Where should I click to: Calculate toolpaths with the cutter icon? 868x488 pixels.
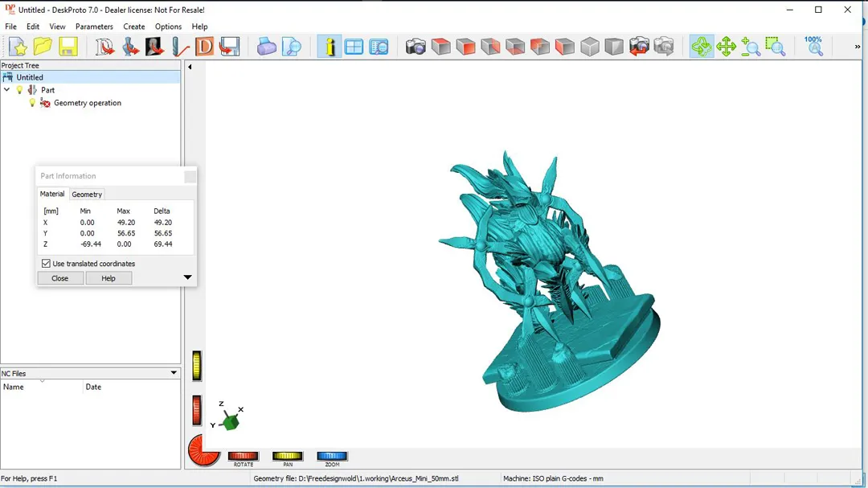pos(180,47)
